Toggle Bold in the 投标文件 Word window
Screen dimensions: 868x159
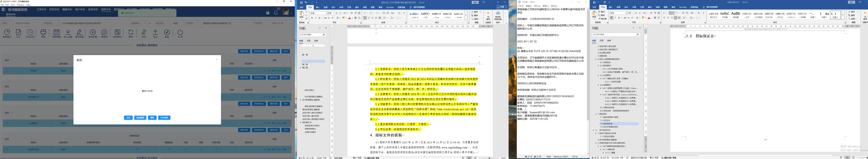tap(611, 18)
